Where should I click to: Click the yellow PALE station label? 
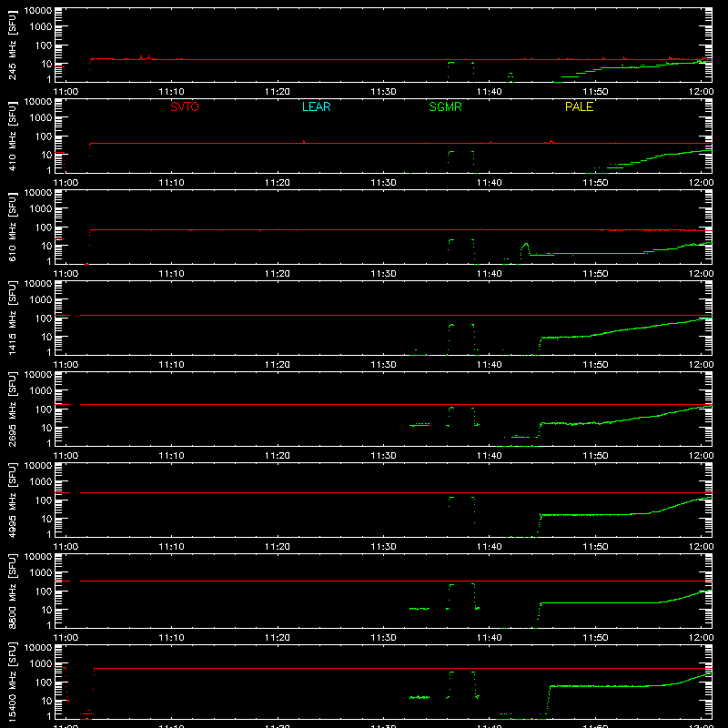(x=579, y=106)
